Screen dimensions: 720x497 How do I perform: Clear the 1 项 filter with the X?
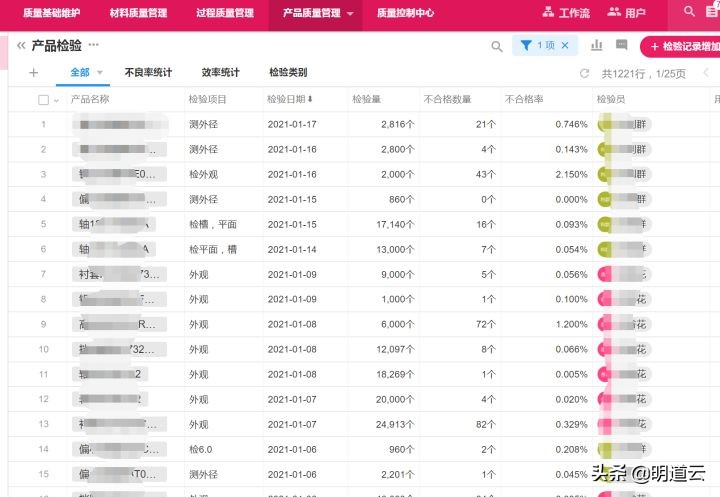(x=565, y=45)
